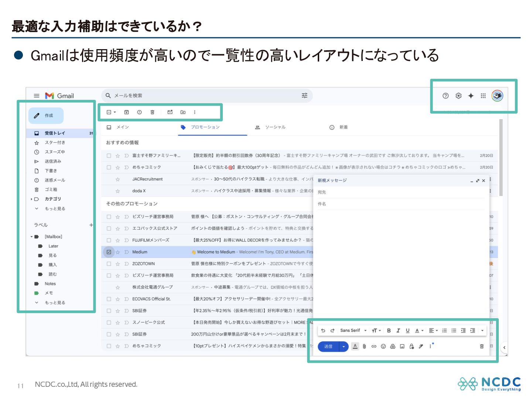
Task: Insert a bulleted list in compose
Action: click(454, 331)
